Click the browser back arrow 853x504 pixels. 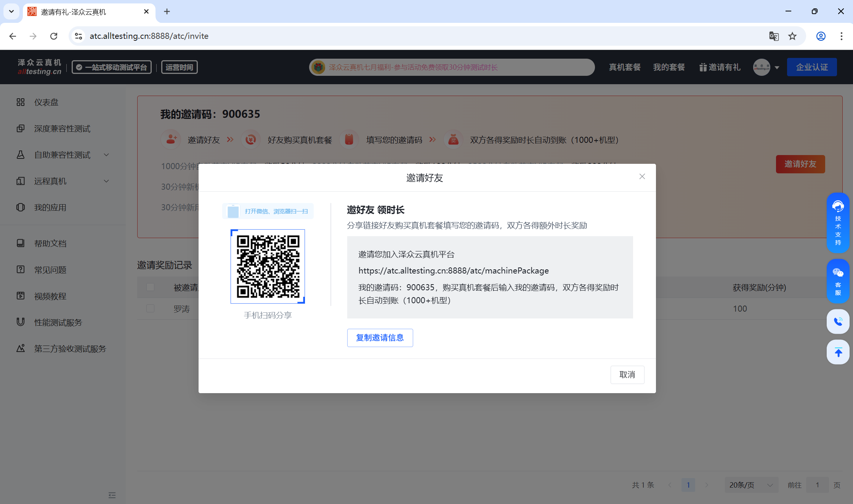(x=13, y=36)
